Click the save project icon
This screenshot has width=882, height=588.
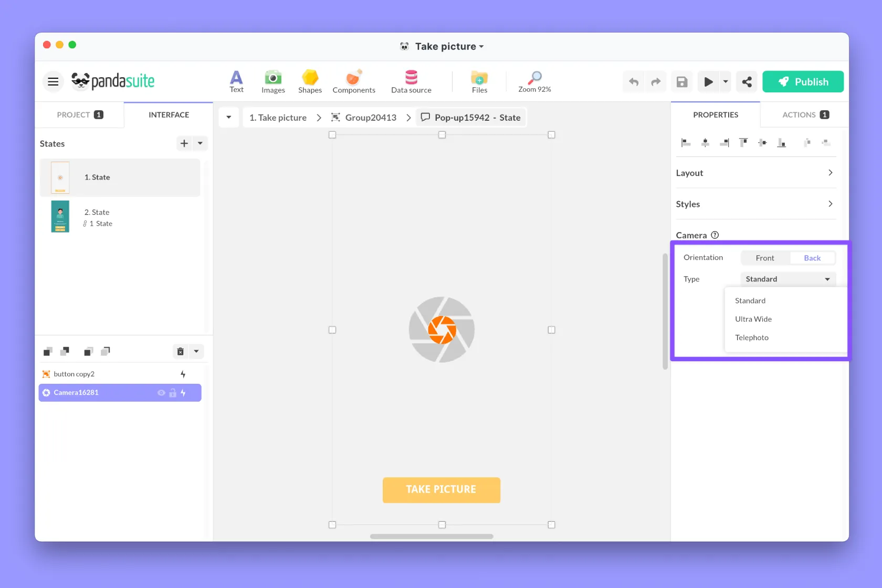tap(681, 82)
